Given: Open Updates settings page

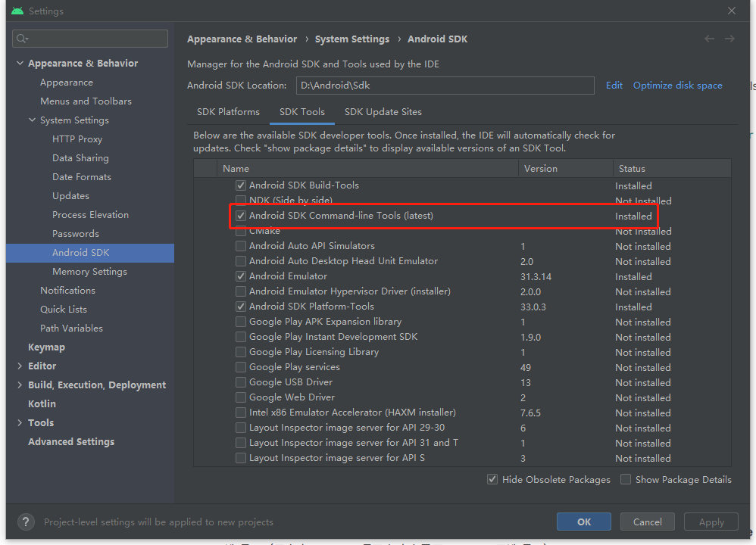Looking at the screenshot, I should click(70, 196).
